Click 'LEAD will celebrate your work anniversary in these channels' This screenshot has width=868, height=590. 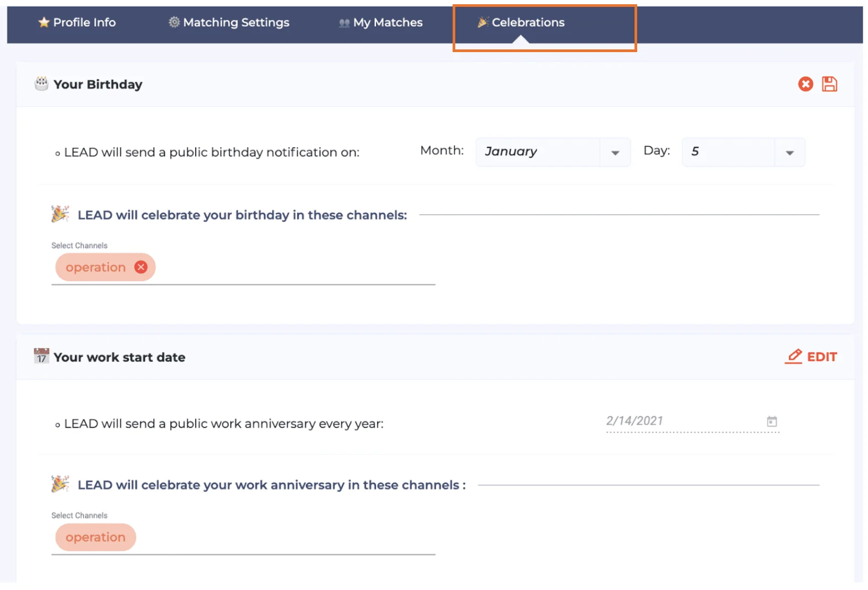click(x=272, y=485)
